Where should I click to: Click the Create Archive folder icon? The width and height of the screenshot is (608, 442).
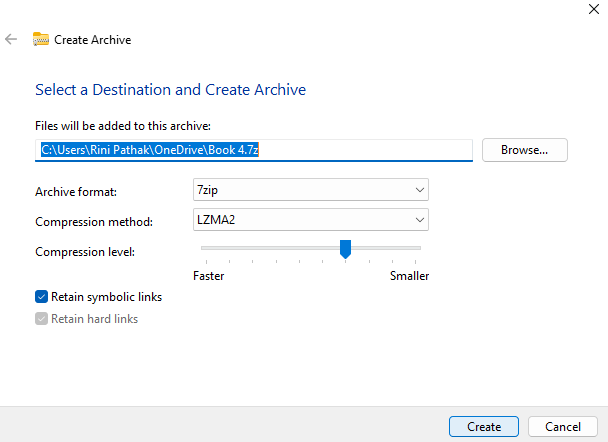41,40
